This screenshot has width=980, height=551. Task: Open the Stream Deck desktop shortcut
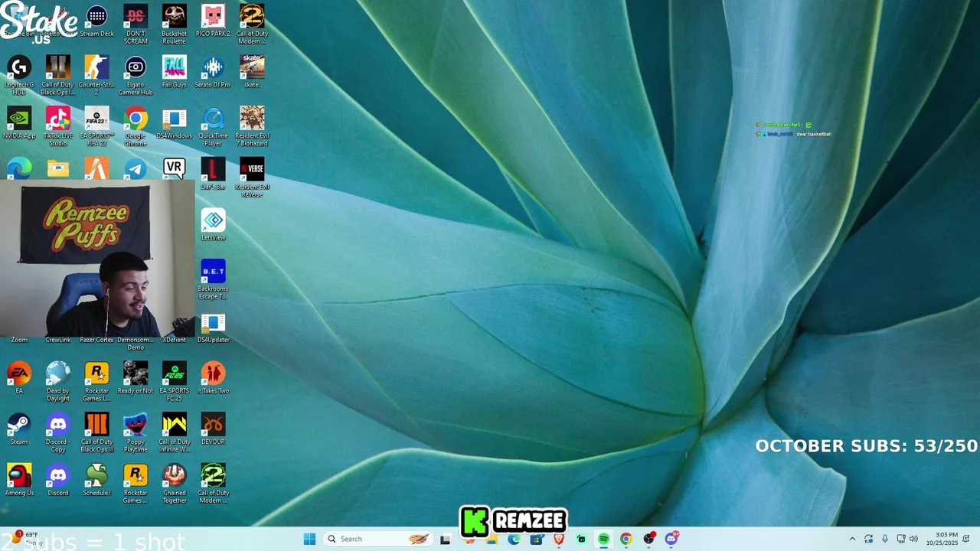coord(96,22)
